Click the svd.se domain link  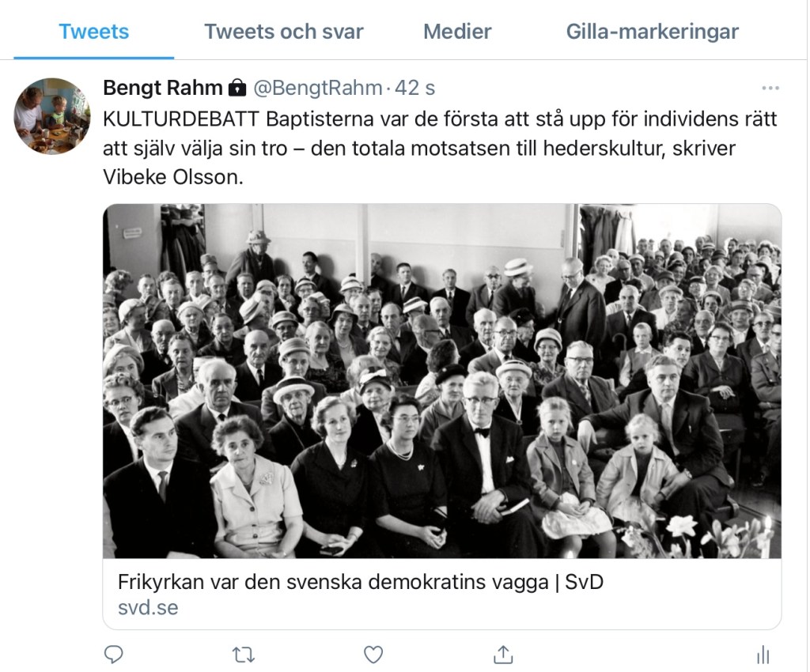[x=148, y=607]
